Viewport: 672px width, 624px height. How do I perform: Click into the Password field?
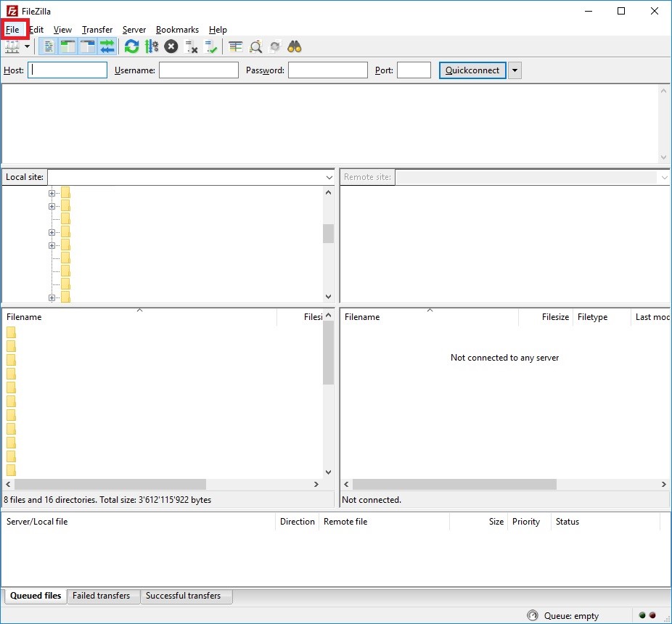point(328,70)
